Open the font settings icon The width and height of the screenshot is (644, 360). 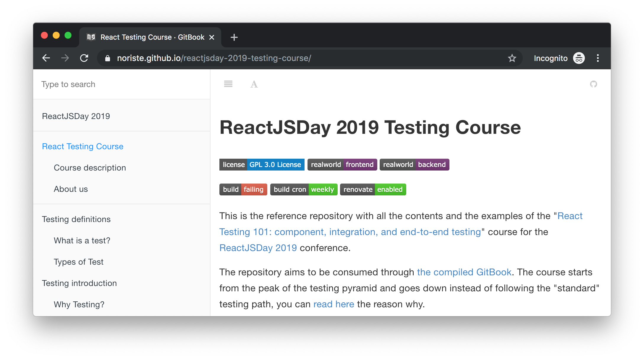[x=254, y=84]
